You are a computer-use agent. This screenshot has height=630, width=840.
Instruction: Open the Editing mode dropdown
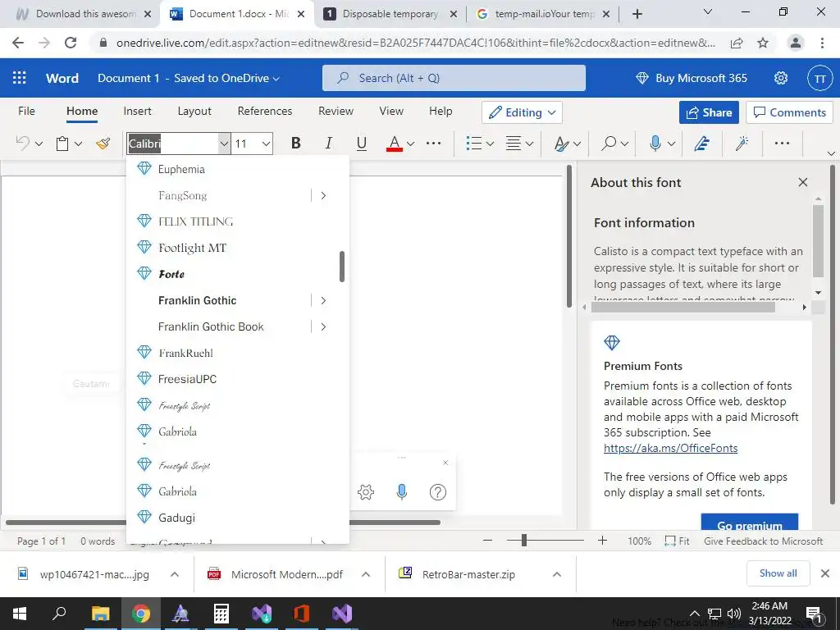click(x=522, y=112)
